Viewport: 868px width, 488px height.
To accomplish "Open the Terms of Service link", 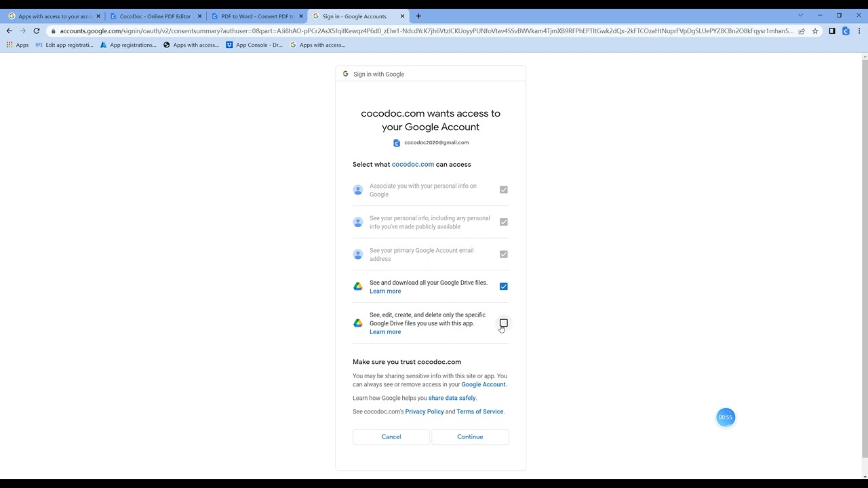I will click(x=480, y=411).
